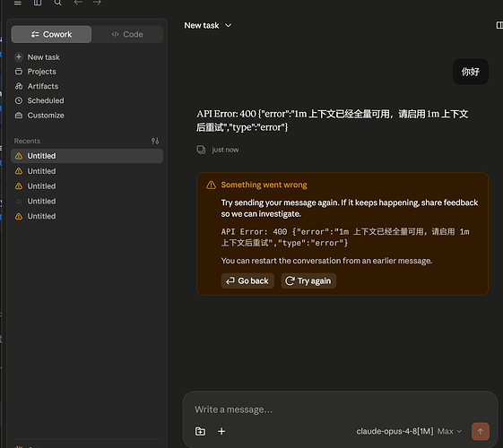
Task: Expand the Max effort chevron
Action: point(459,431)
